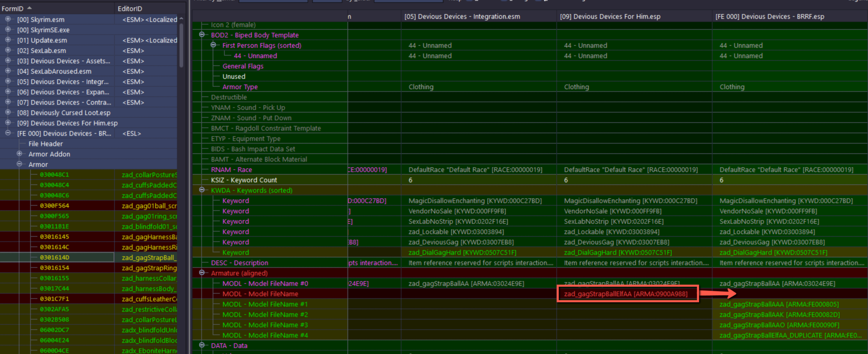Collapse Armature (aligned) section
Screen dimensions: 868x354
click(x=202, y=273)
